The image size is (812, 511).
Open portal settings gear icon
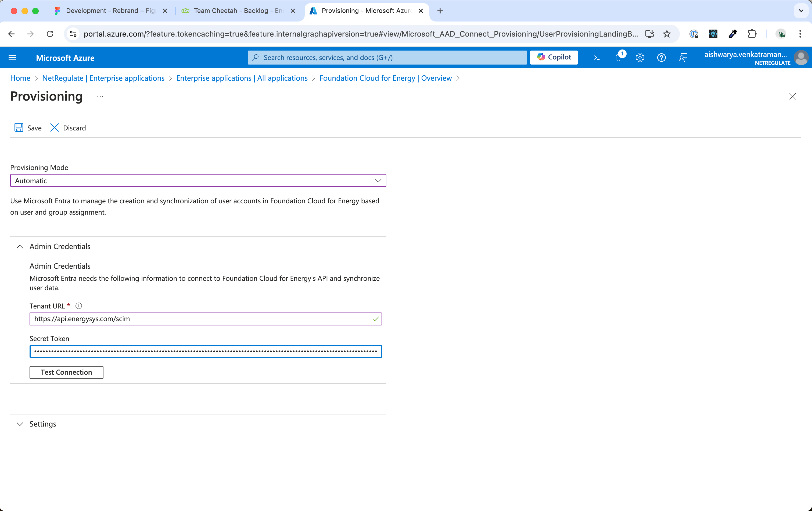640,58
